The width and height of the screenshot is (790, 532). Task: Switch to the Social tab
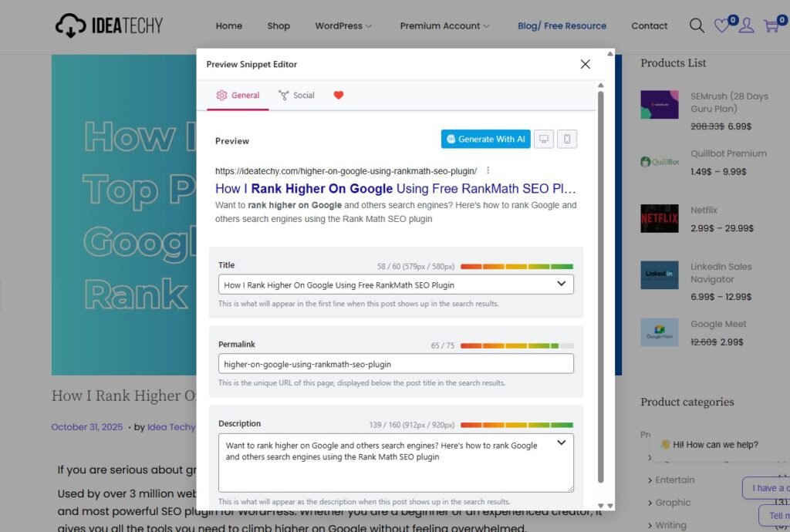(x=296, y=96)
